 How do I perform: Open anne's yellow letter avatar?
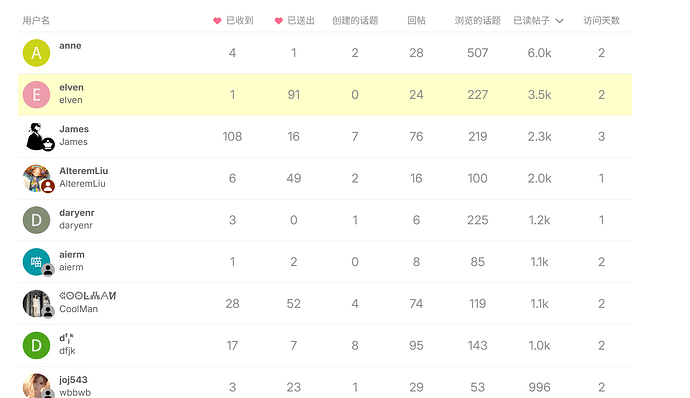(x=36, y=53)
